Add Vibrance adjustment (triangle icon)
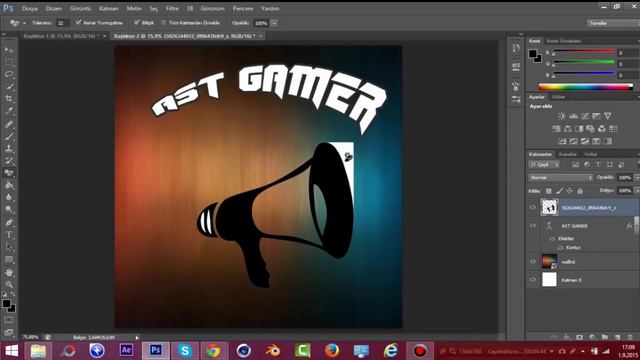Screen dimensions: 640x360 [x=608, y=116]
